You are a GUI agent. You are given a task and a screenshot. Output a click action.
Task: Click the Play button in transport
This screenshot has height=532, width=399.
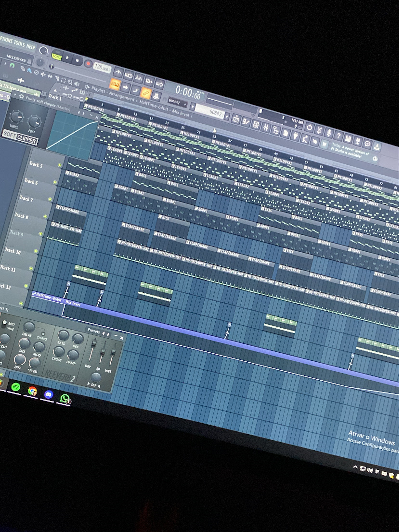[x=67, y=58]
